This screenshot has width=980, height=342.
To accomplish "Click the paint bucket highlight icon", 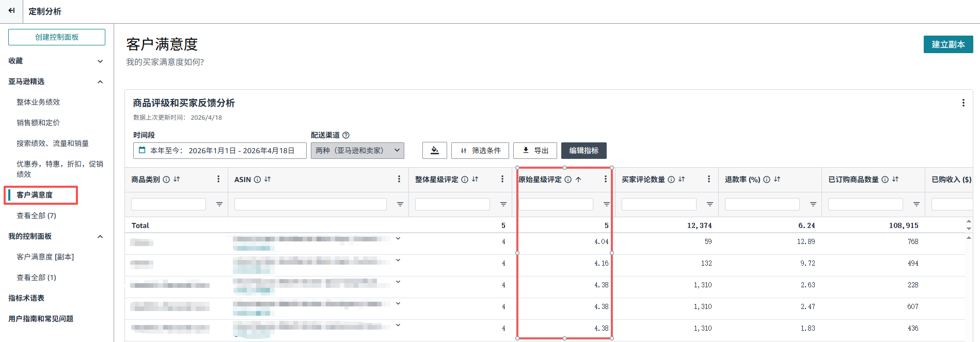I will tap(435, 151).
